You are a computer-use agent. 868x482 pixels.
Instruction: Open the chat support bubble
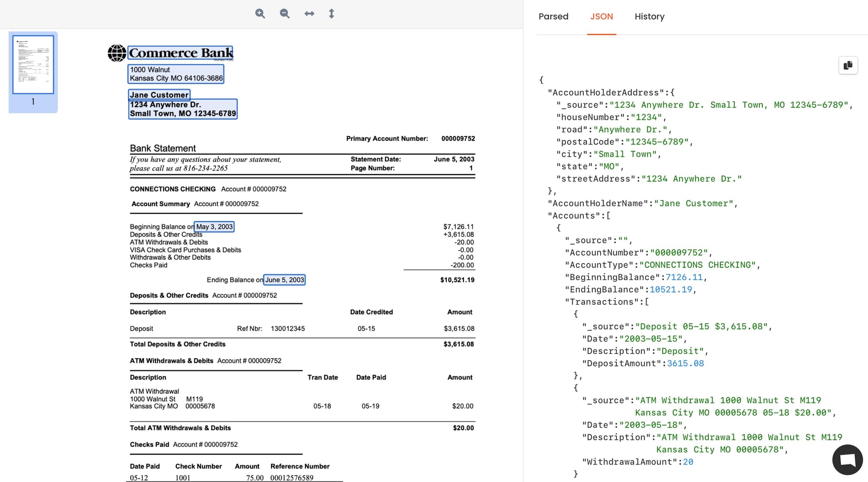(x=847, y=459)
